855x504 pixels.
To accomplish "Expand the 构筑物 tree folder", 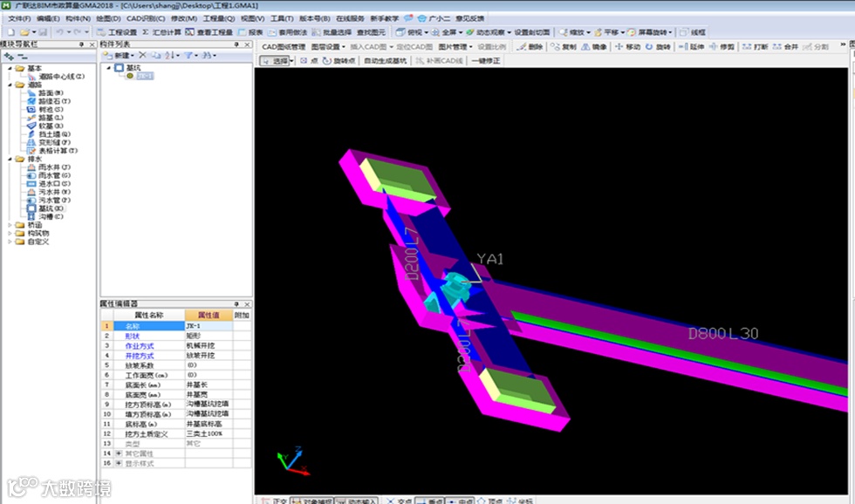I will click(10, 233).
